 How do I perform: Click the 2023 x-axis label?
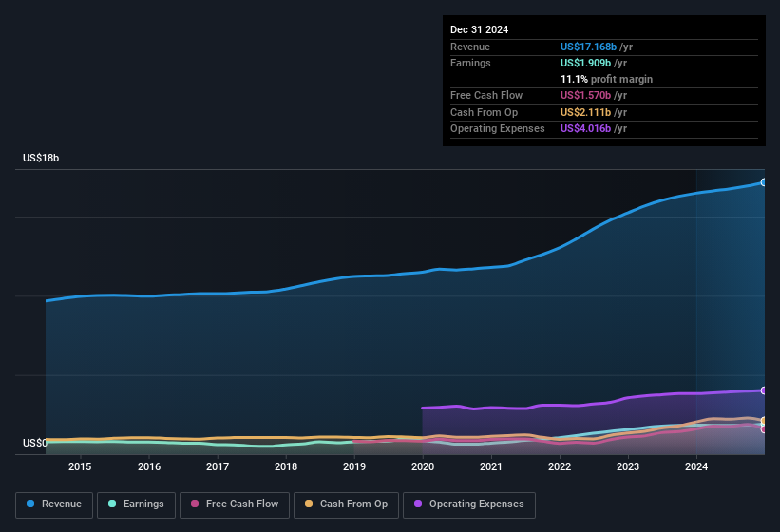click(x=628, y=466)
